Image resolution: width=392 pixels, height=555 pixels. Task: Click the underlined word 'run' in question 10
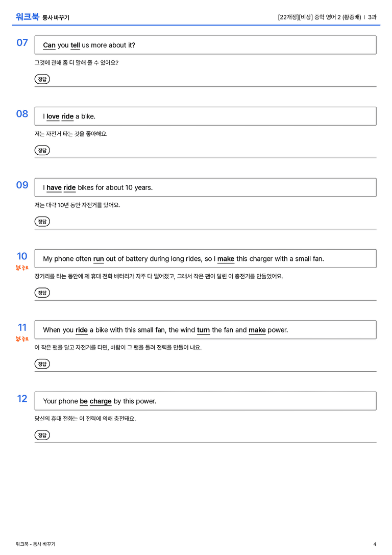coord(99,259)
